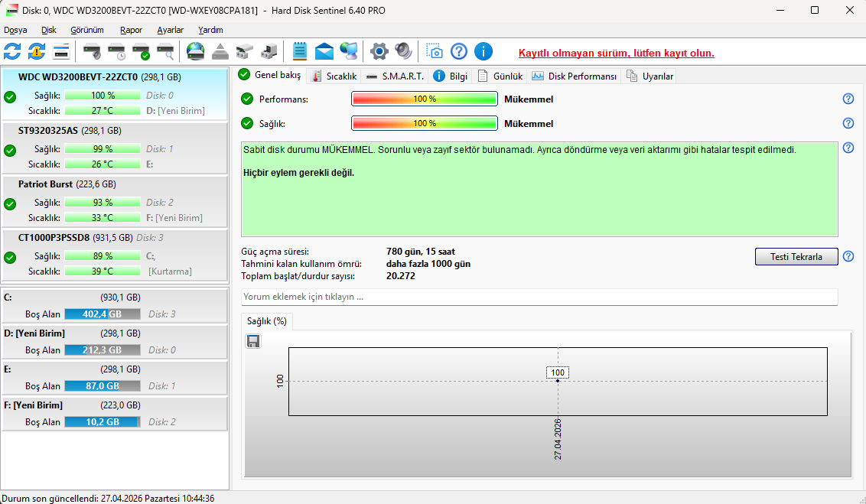
Task: Select the ST9320325AS disk entry
Action: click(115, 148)
